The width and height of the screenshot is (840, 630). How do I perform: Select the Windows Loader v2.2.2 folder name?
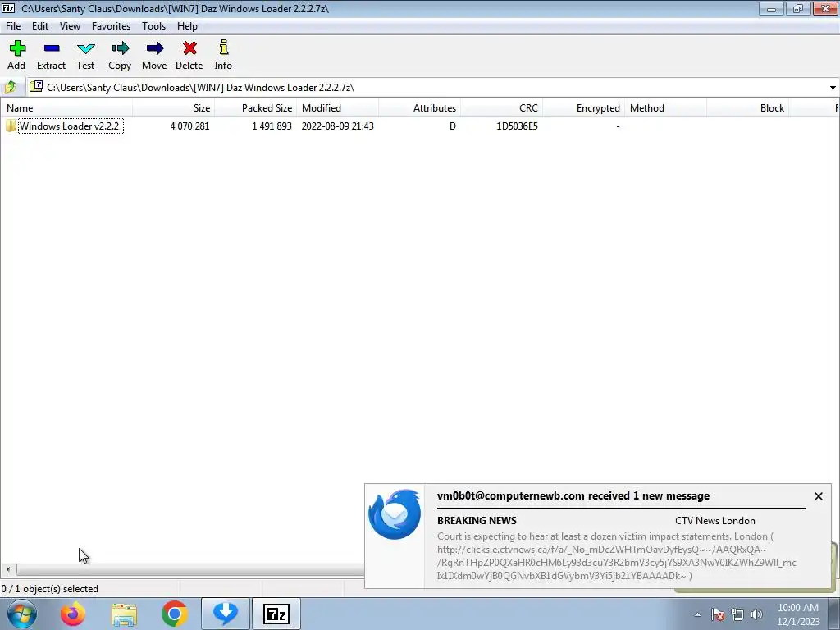(x=71, y=126)
